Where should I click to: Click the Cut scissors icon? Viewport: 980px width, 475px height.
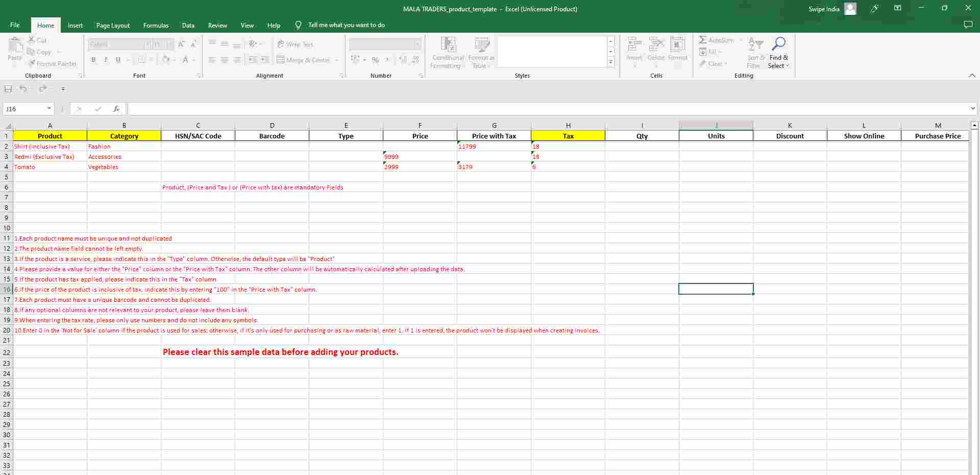pos(31,40)
